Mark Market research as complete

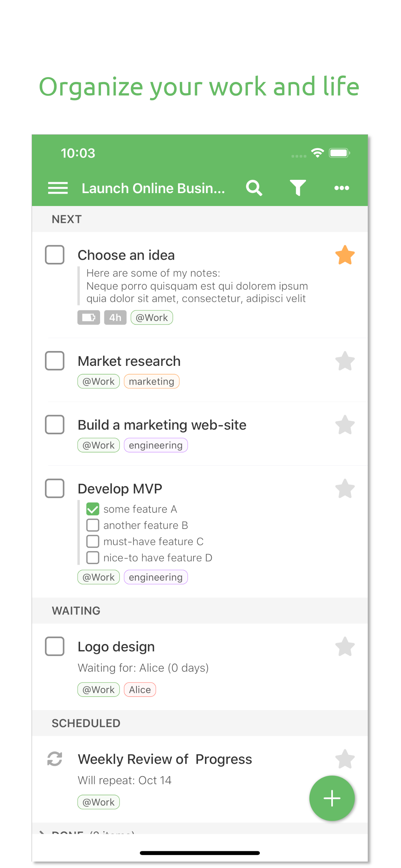pos(55,361)
